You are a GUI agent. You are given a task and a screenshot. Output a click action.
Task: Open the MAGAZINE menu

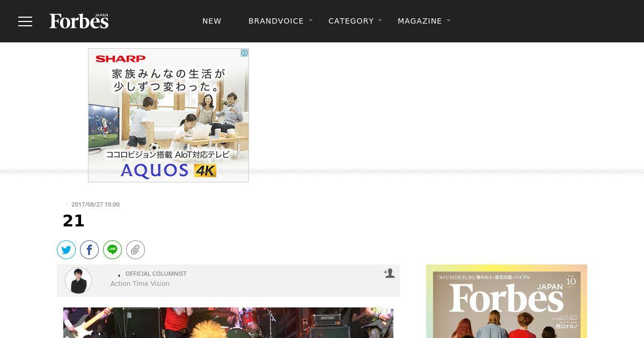(420, 21)
